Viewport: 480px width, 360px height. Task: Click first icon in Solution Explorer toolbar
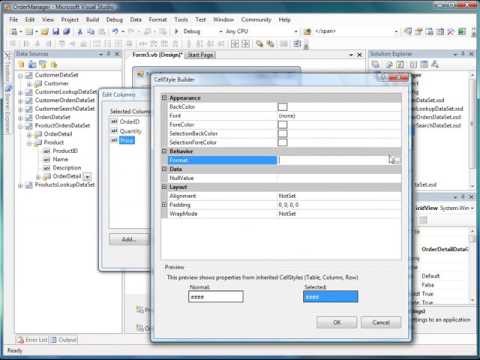coord(376,64)
